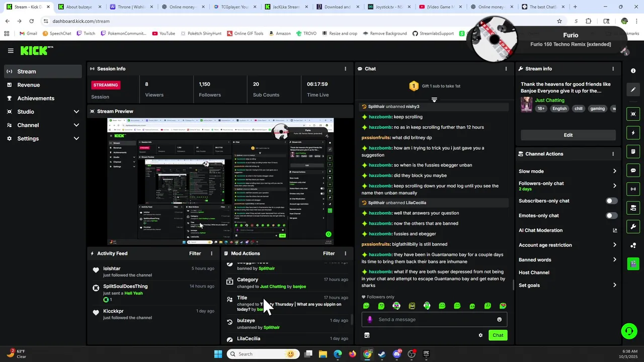
Task: Open the emoji picker in message box
Action: [x=499, y=319]
